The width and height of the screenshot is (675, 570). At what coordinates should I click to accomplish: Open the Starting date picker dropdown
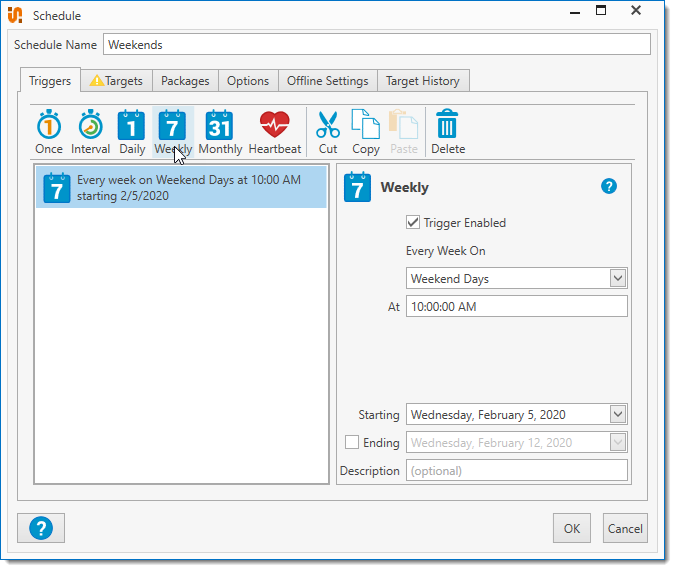(617, 414)
